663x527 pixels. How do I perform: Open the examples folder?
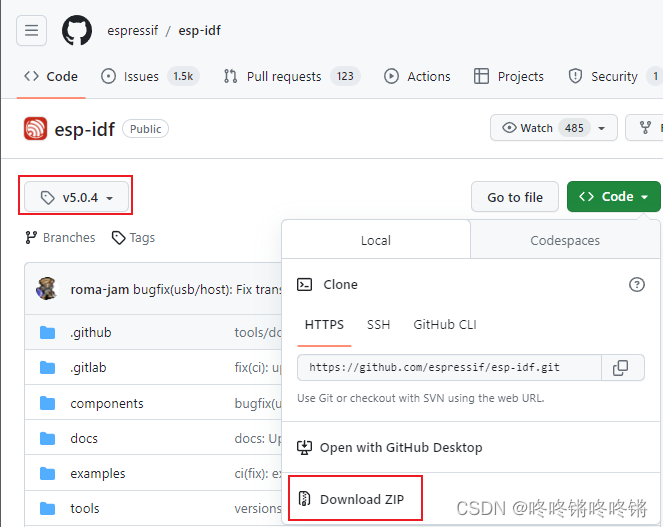click(98, 474)
